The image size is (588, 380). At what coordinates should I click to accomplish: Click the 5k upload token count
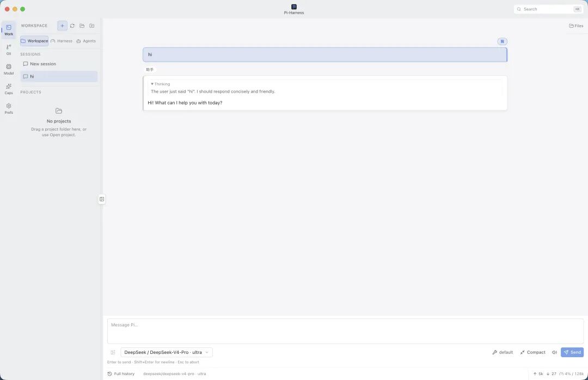[538, 373]
